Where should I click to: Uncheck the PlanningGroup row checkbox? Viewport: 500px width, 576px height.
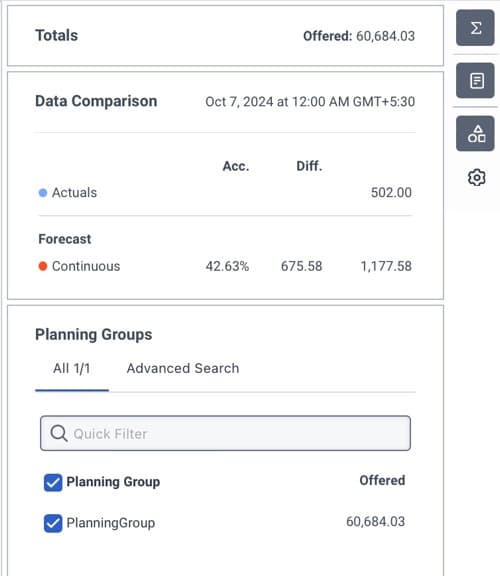coord(53,523)
